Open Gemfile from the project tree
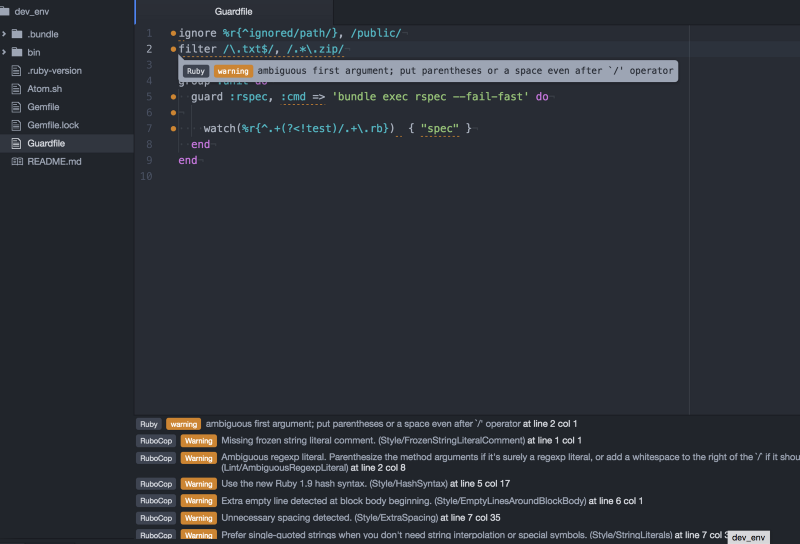This screenshot has height=544, width=800. [43, 107]
